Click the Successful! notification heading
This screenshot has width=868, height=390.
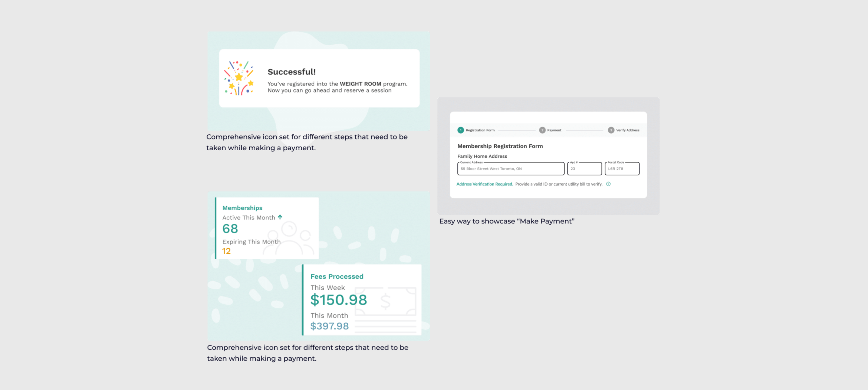pyautogui.click(x=292, y=72)
